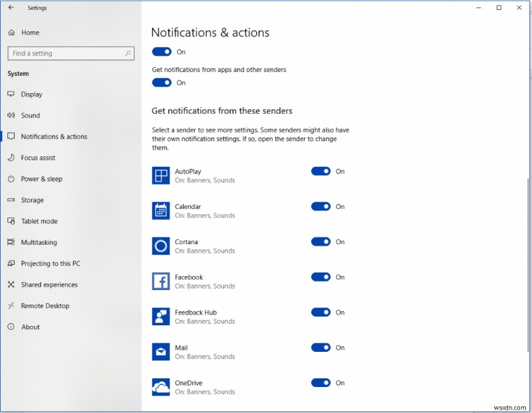
Task: Click the Feedback Hub icon
Action: click(160, 316)
